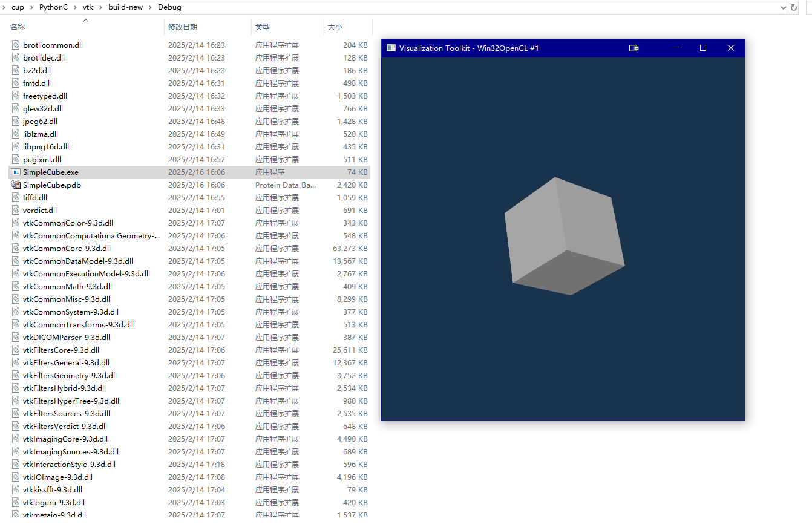Expand the chevron after cup in breadcrumb

[x=33, y=7]
